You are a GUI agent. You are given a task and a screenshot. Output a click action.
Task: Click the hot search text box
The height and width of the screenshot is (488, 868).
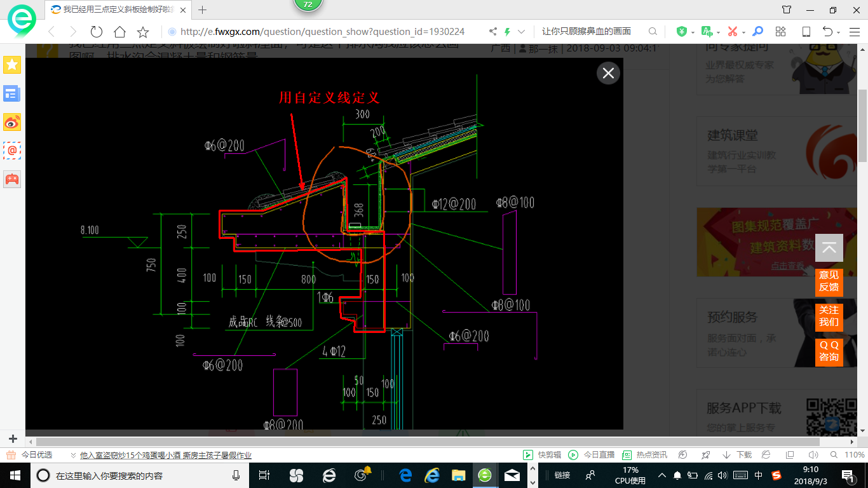587,32
